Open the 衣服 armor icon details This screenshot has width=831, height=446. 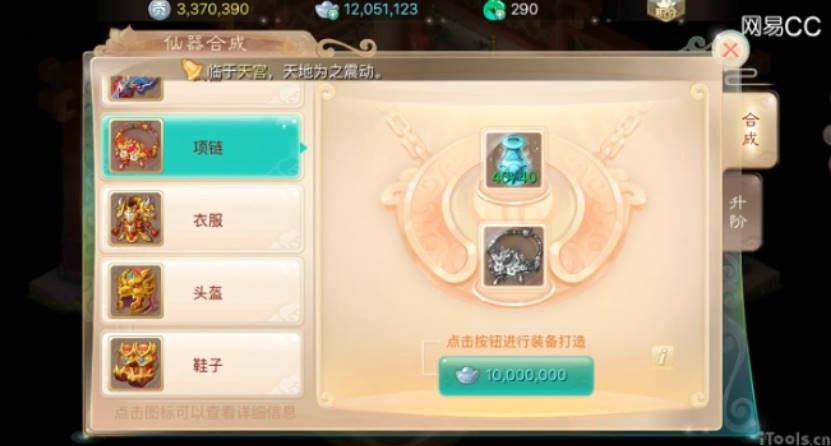click(x=136, y=219)
